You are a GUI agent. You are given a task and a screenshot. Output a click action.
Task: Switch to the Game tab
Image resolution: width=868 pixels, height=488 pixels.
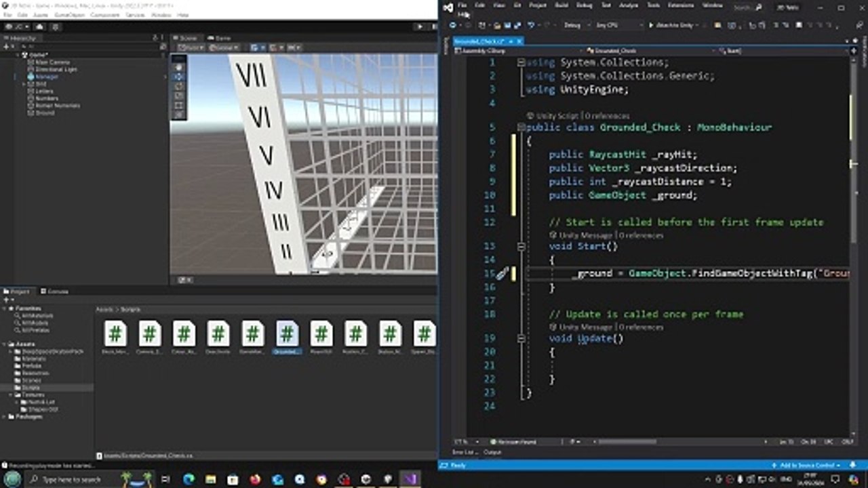click(220, 38)
